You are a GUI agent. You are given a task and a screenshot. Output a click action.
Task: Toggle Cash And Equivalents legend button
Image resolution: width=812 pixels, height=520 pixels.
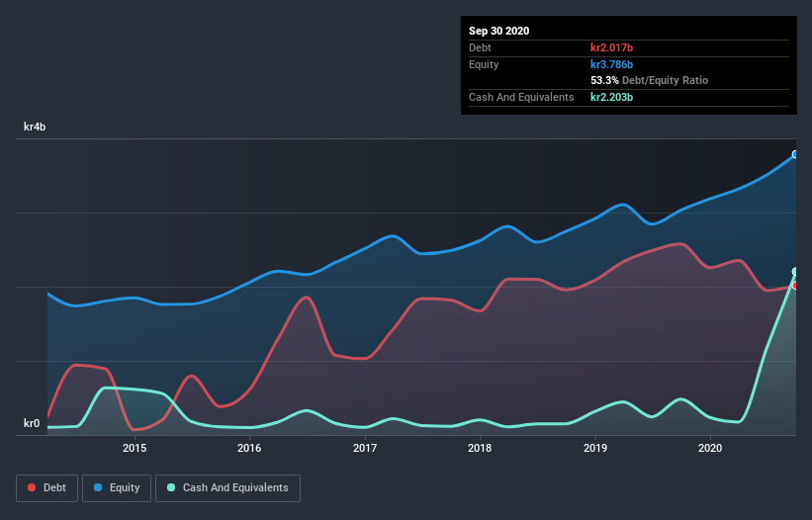pyautogui.click(x=227, y=488)
